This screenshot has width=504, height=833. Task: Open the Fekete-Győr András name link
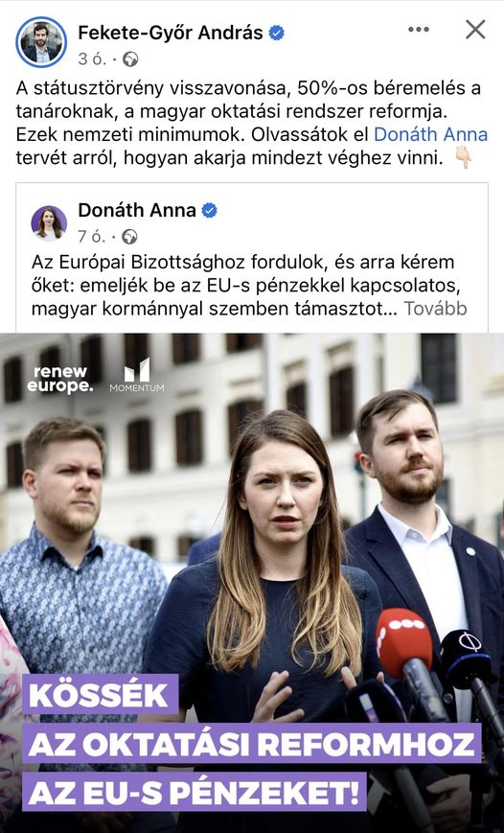(x=171, y=33)
